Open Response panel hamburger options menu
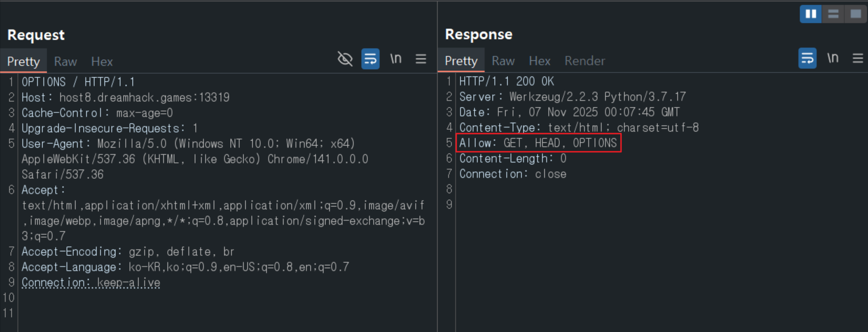The image size is (868, 332). pos(858,58)
